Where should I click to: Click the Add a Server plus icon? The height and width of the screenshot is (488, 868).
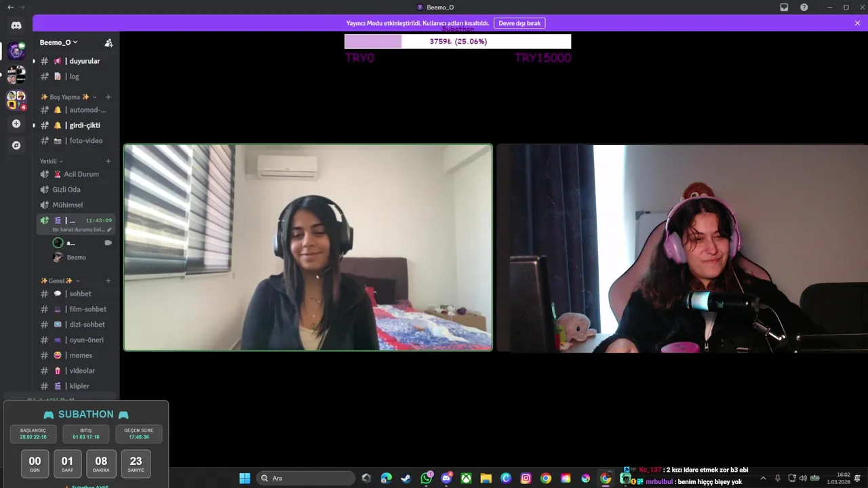coord(16,124)
